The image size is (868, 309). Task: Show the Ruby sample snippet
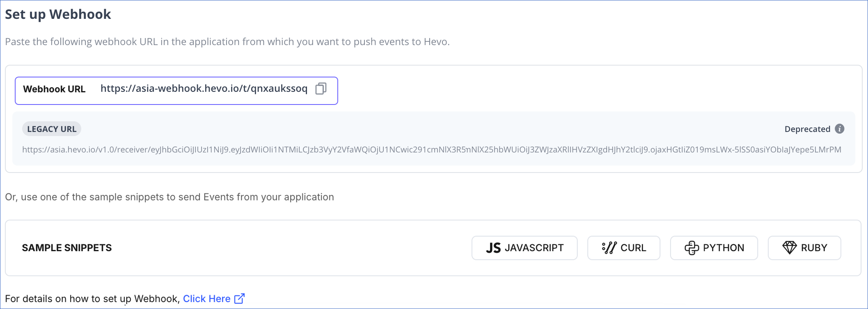point(804,248)
